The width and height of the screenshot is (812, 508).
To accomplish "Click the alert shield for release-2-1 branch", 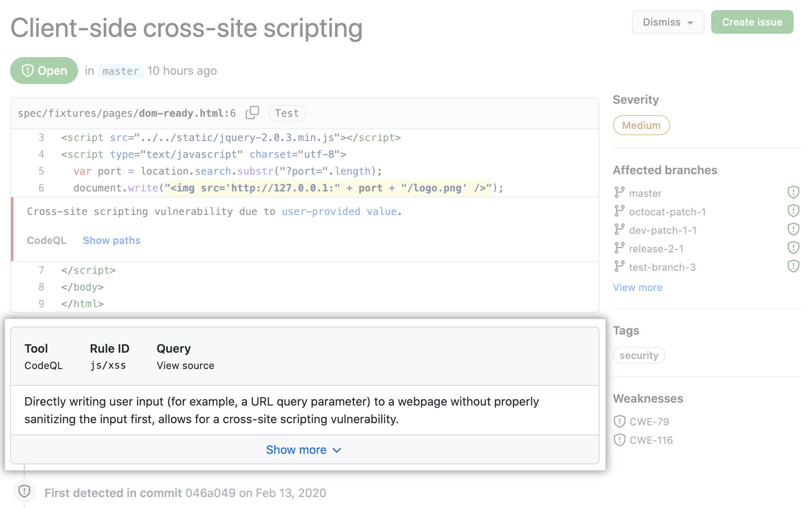I will tap(793, 248).
